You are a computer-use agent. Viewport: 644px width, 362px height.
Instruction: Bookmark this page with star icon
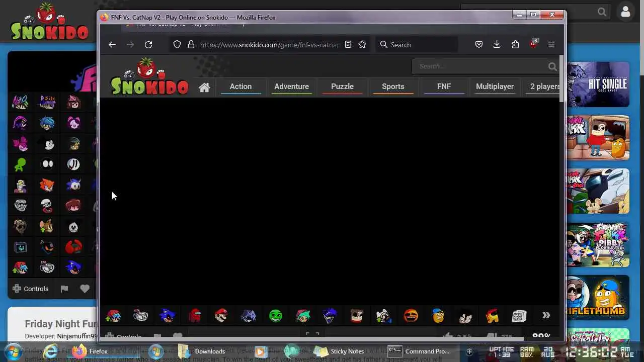pyautogui.click(x=362, y=45)
